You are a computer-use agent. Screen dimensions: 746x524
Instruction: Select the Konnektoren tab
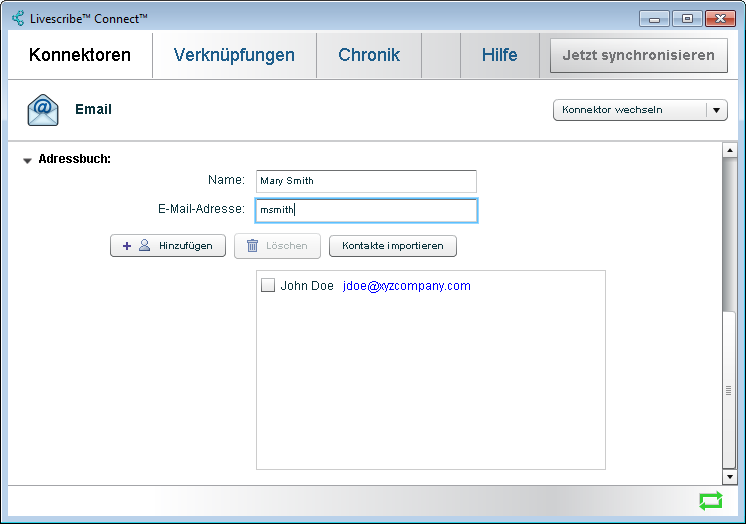pos(80,55)
